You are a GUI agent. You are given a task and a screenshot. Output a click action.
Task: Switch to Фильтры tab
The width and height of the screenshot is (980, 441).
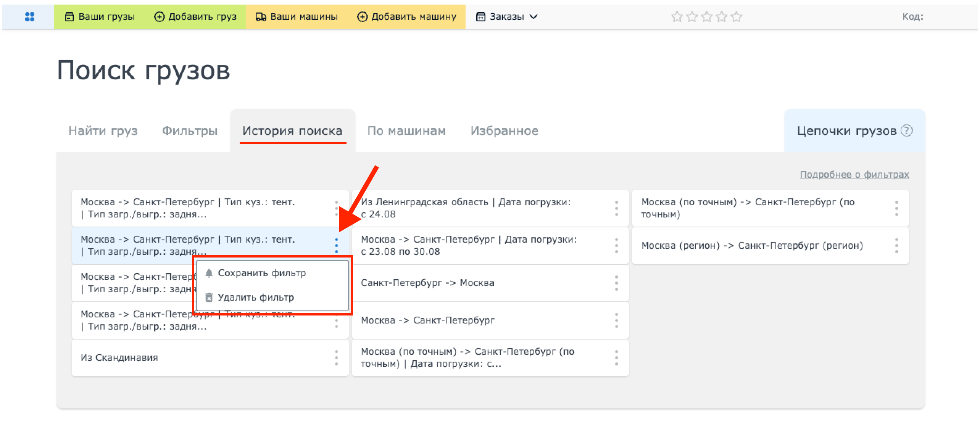pyautogui.click(x=190, y=131)
